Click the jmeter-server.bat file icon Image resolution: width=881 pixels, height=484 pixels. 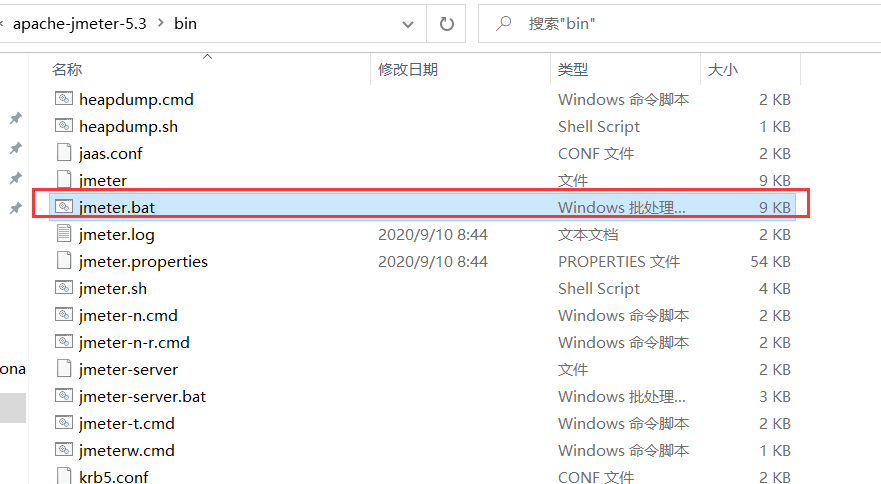[64, 396]
